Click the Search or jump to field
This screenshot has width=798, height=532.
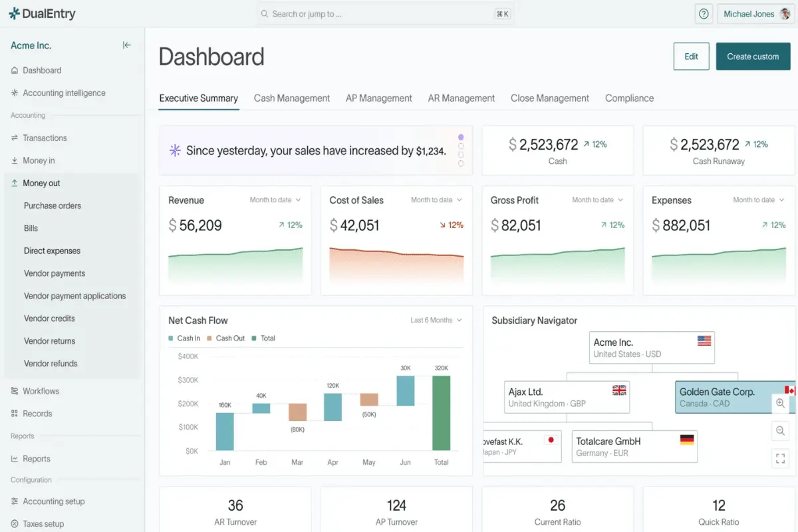pyautogui.click(x=386, y=14)
